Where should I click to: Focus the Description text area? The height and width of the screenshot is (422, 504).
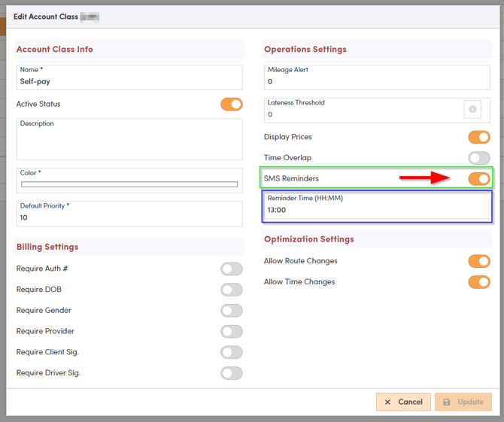[x=129, y=143]
